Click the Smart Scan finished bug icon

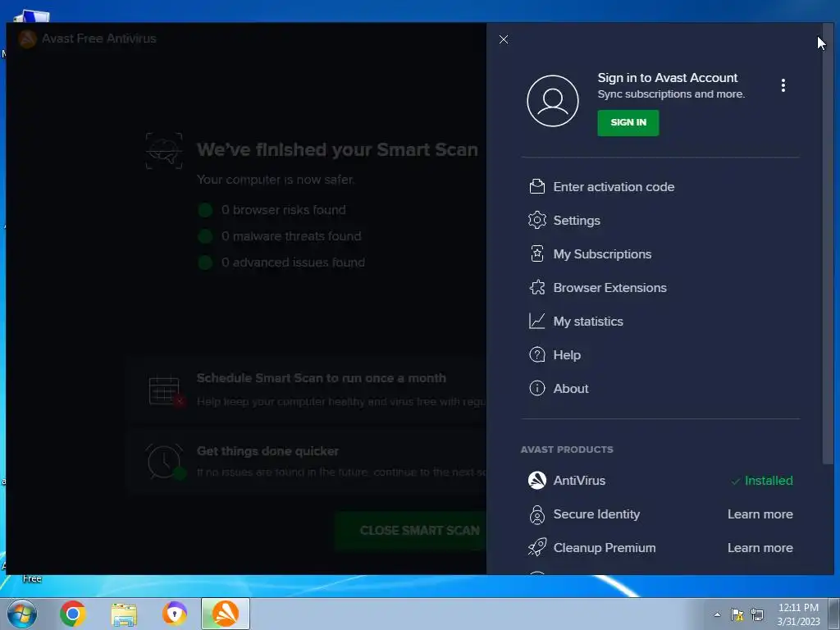click(x=164, y=151)
